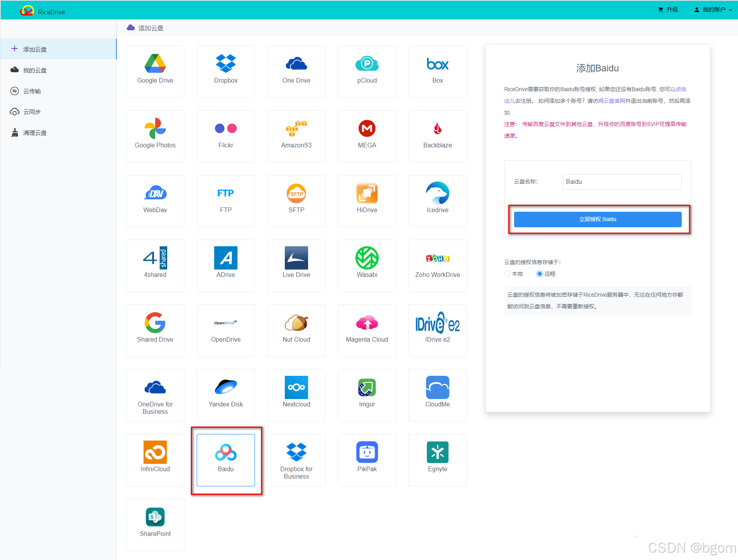This screenshot has width=738, height=560.
Task: Choose the Zoho WorkDrive tile
Action: [x=438, y=266]
